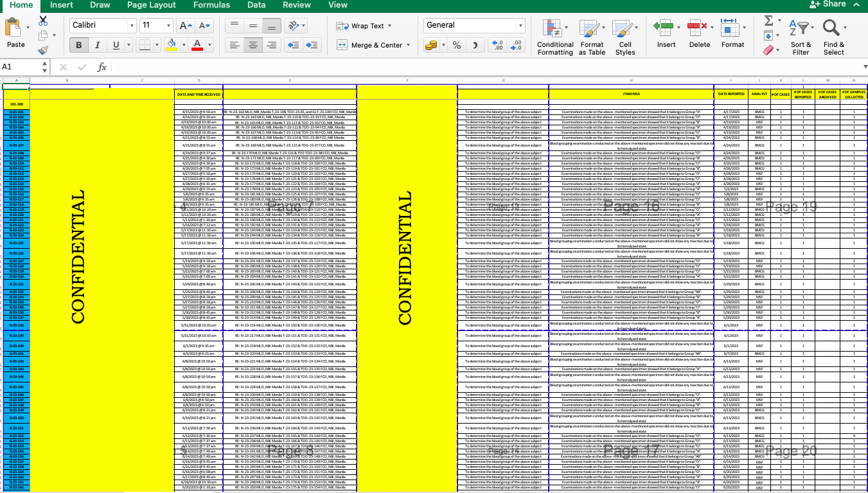
Task: Click the fx insert function icon
Action: coord(102,67)
